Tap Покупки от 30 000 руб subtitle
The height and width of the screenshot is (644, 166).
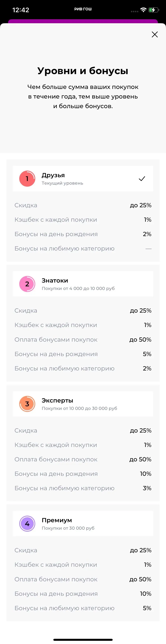point(68,528)
